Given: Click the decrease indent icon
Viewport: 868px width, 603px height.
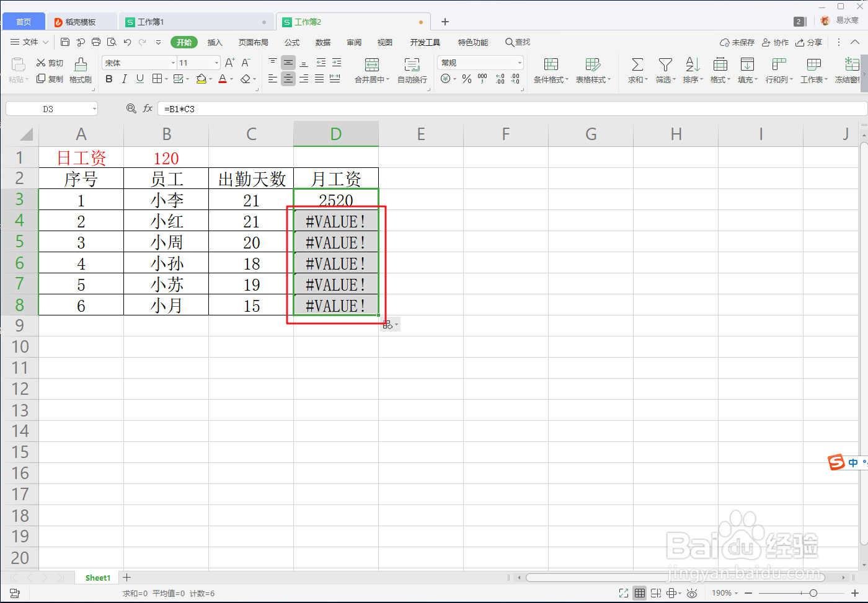Looking at the screenshot, I should click(x=321, y=62).
